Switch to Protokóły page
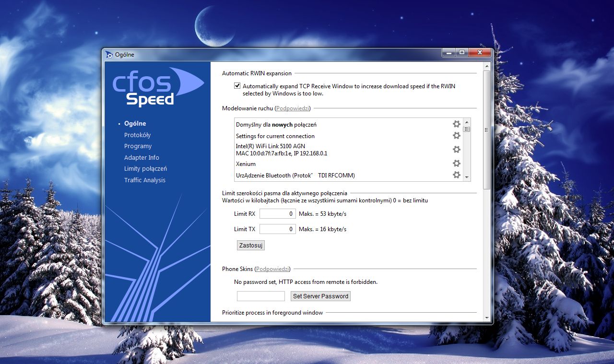 137,135
